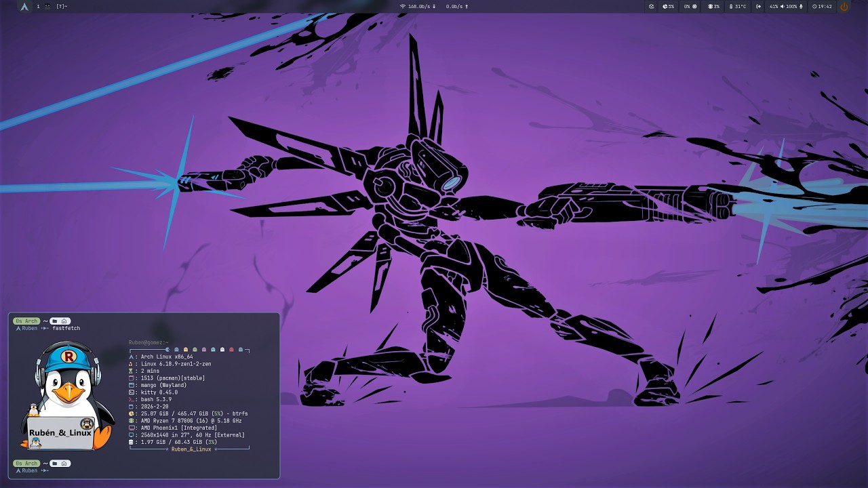Click the 'Ruben@gomez:~' title text
The height and width of the screenshot is (488, 868).
click(149, 342)
